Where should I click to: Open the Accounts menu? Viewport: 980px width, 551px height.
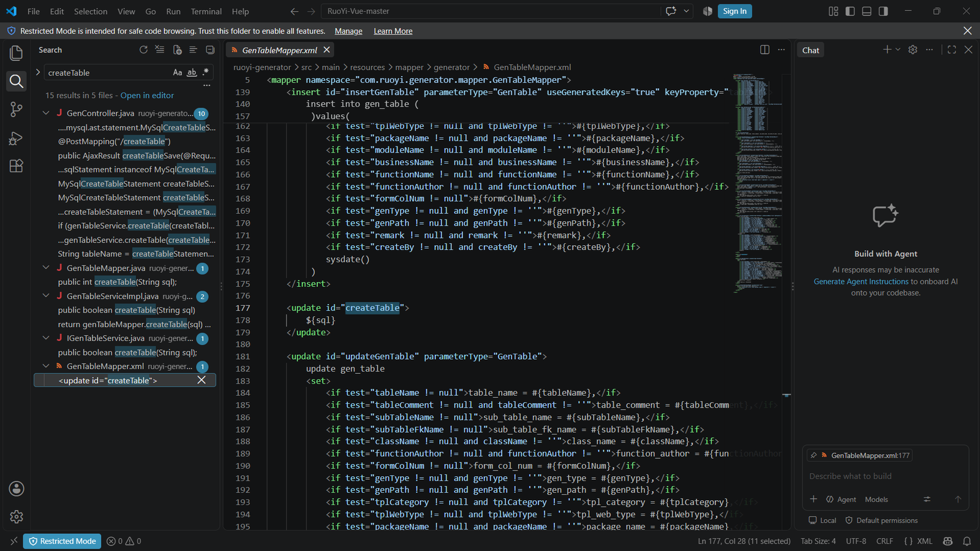click(17, 488)
